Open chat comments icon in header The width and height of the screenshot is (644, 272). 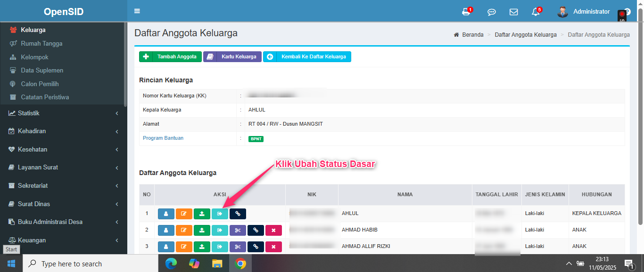click(492, 12)
